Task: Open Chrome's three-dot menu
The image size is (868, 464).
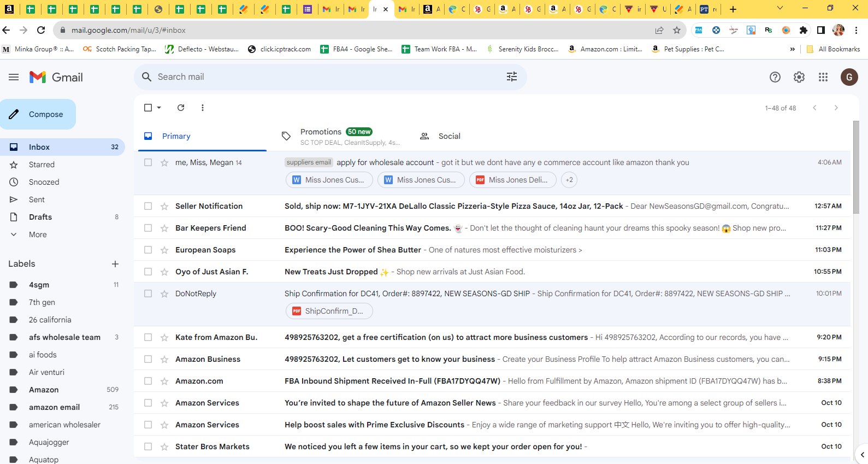Action: coord(856,30)
